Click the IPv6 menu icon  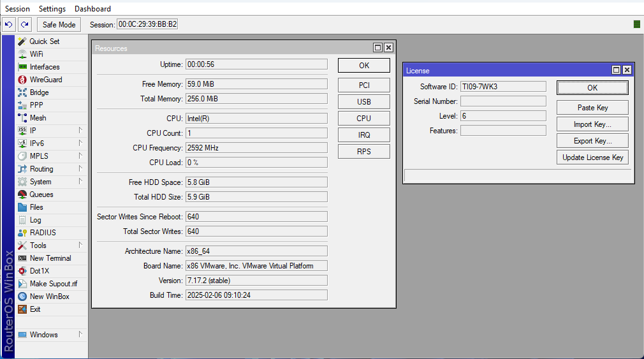click(22, 143)
